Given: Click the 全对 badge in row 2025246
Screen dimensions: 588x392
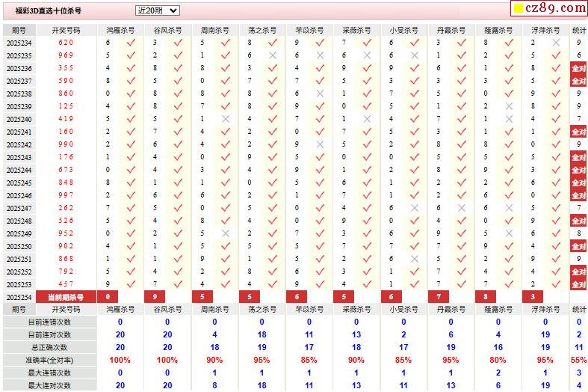Looking at the screenshot, I should point(578,195).
